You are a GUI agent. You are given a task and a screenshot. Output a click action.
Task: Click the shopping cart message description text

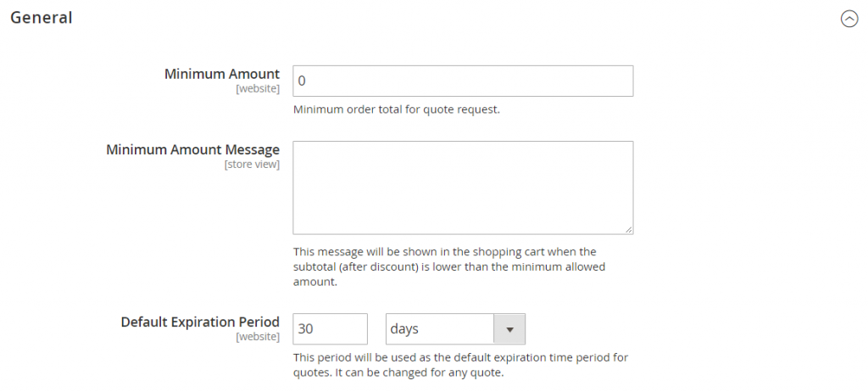coord(449,266)
